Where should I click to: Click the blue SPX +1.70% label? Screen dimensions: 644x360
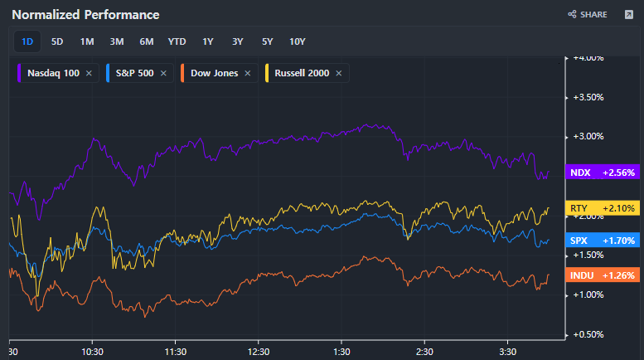pyautogui.click(x=603, y=241)
